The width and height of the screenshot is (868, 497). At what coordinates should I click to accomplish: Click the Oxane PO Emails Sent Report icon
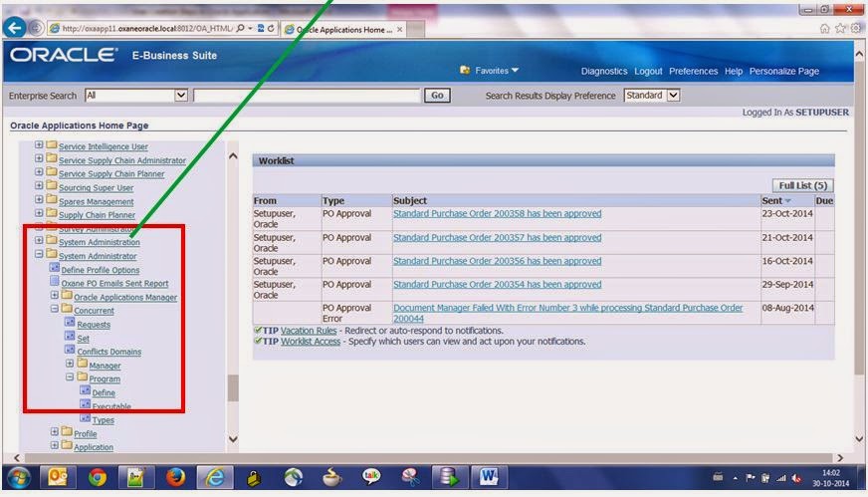[x=54, y=282]
